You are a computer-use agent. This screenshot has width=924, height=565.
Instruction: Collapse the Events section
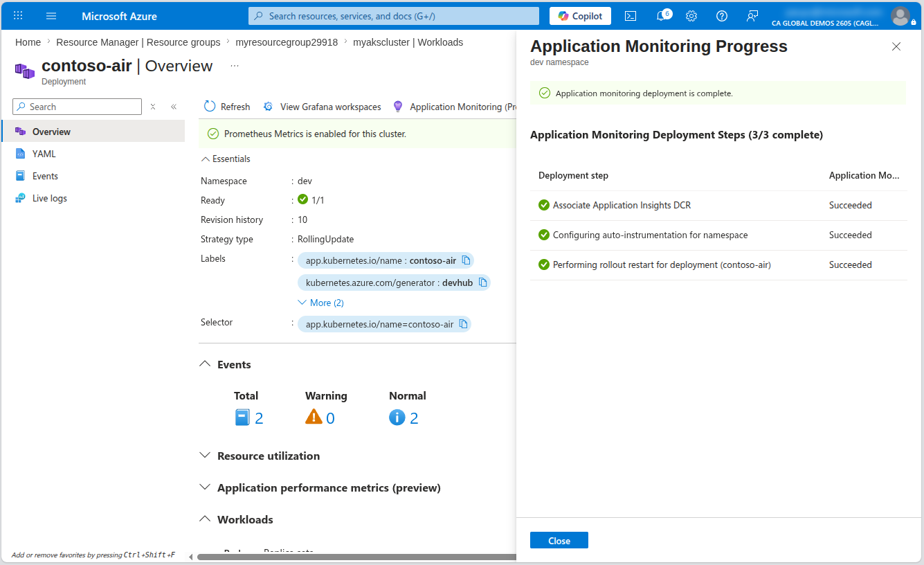pos(226,364)
